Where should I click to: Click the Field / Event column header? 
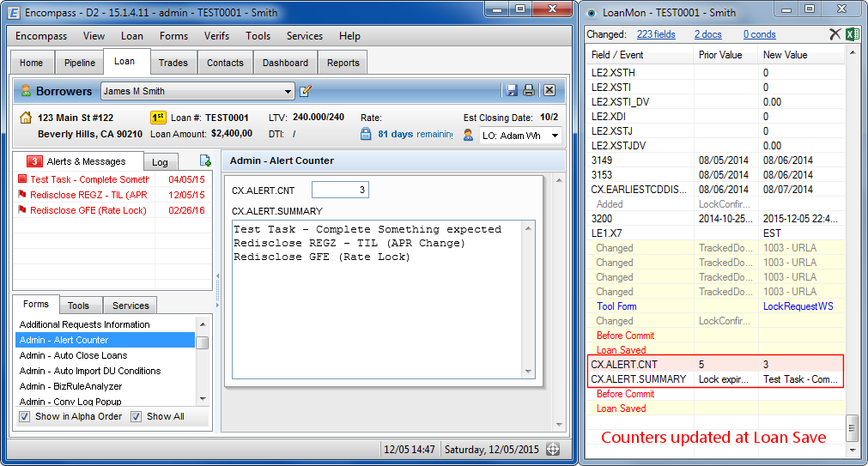(x=640, y=55)
